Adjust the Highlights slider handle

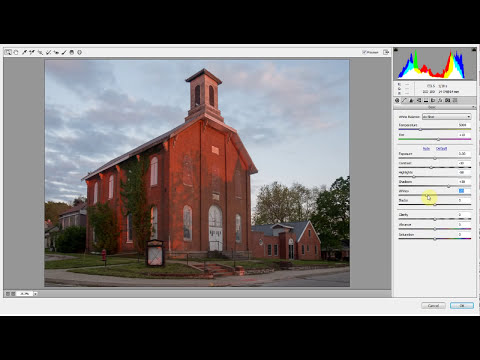414,177
